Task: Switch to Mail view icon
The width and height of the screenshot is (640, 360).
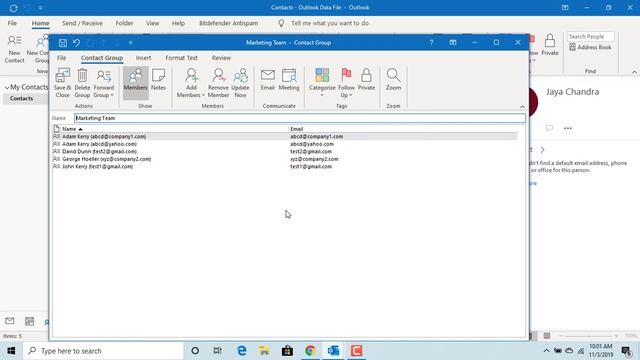Action: pyautogui.click(x=10, y=321)
